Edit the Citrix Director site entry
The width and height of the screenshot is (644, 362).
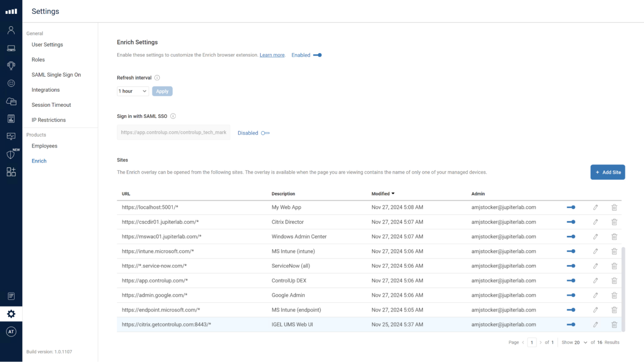(595, 222)
